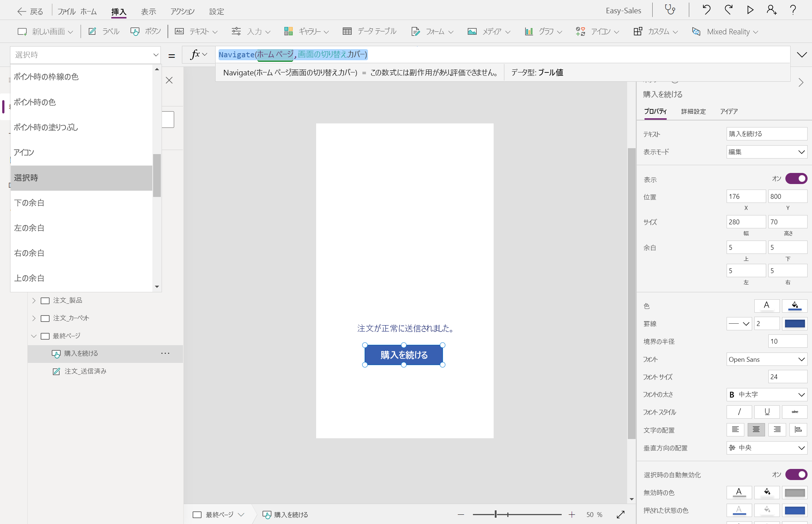
Task: Open the ホーム tab
Action: pyautogui.click(x=89, y=11)
